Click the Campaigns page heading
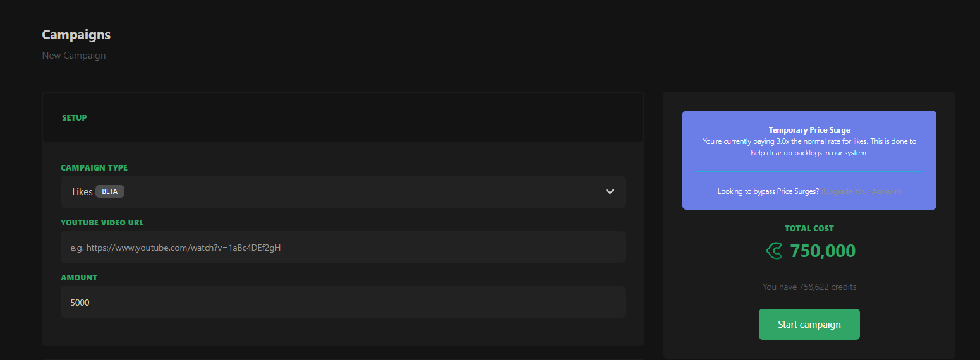980x360 pixels. [x=76, y=35]
